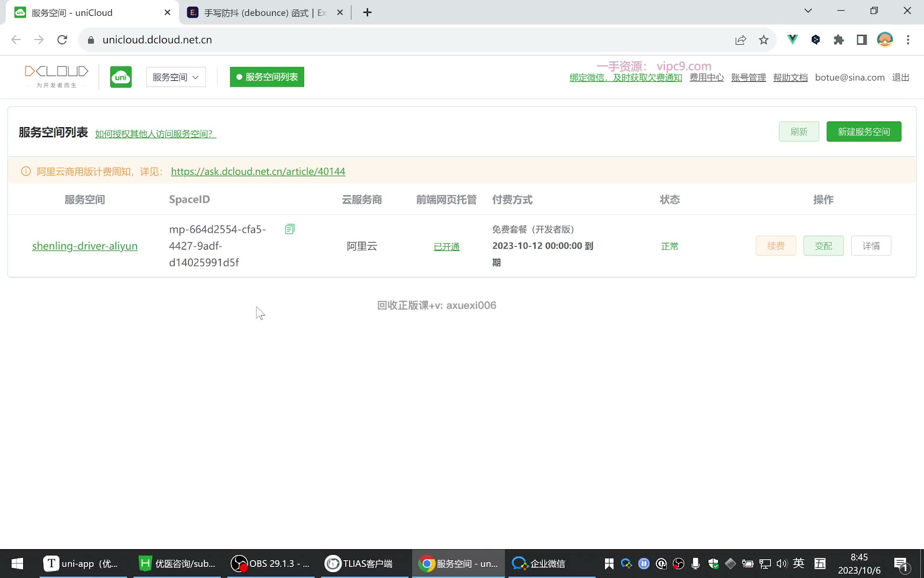Open 帮助文档 in the header
The image size is (924, 578).
click(x=790, y=78)
